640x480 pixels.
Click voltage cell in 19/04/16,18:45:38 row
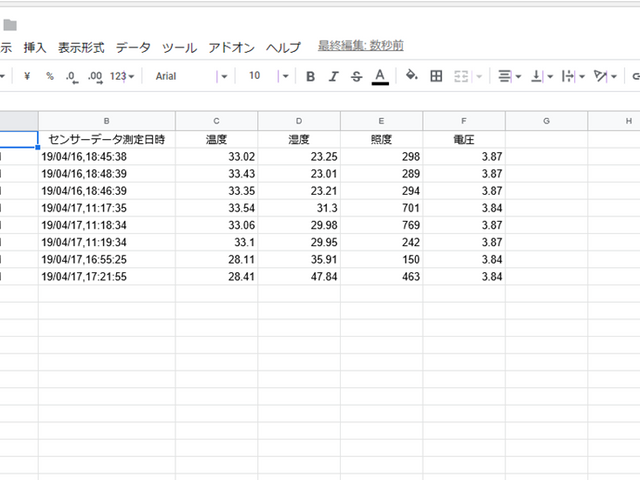464,157
